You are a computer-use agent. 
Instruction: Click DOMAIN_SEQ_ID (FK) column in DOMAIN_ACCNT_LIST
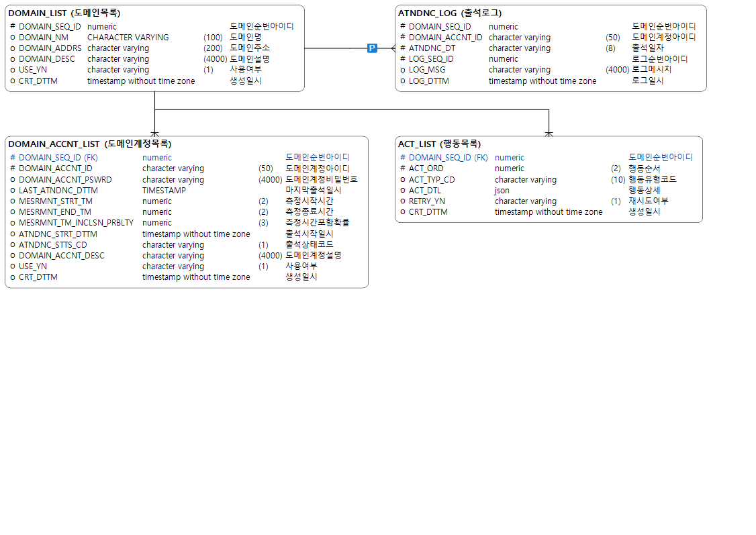(x=58, y=158)
